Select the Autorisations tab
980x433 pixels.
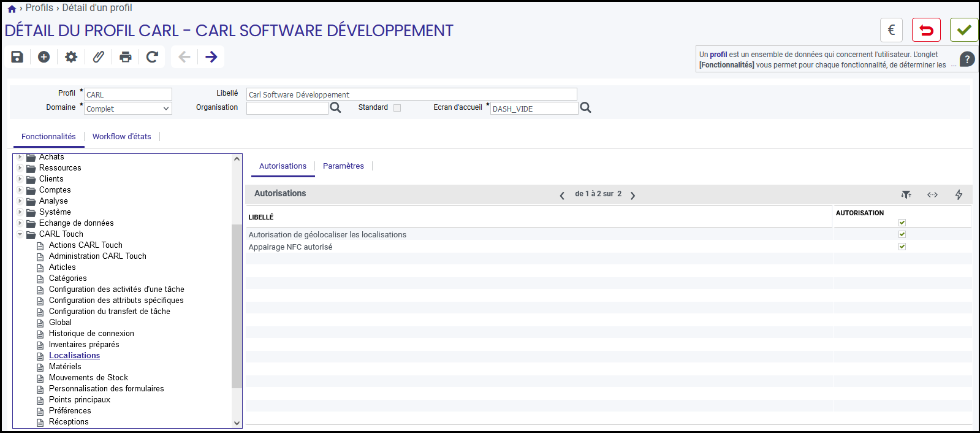(283, 166)
